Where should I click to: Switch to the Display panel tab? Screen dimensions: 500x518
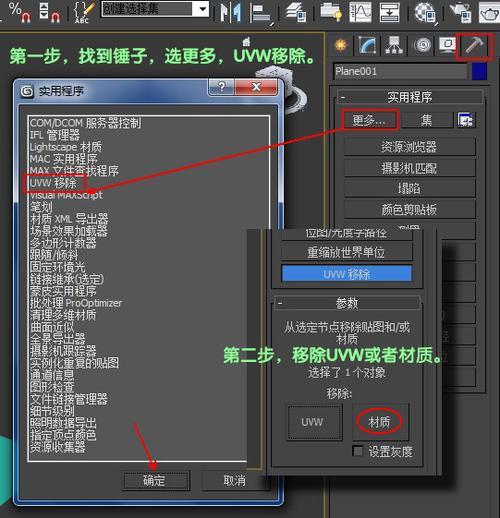coord(448,45)
